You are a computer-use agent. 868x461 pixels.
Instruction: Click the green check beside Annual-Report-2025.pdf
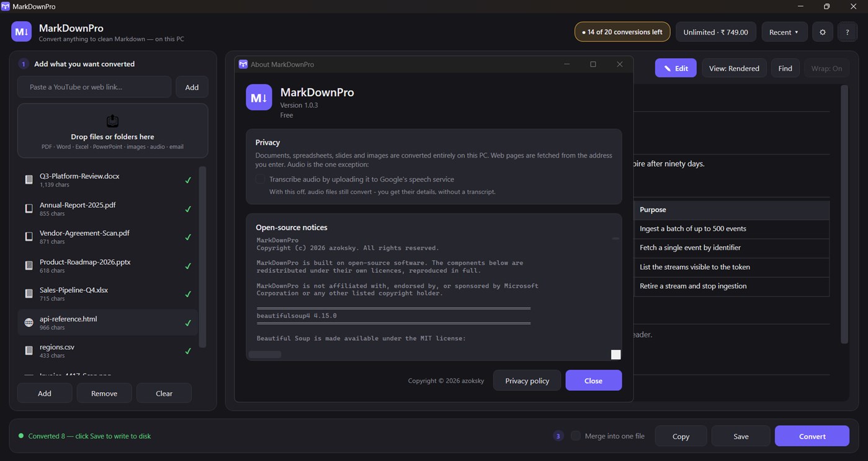(x=188, y=208)
